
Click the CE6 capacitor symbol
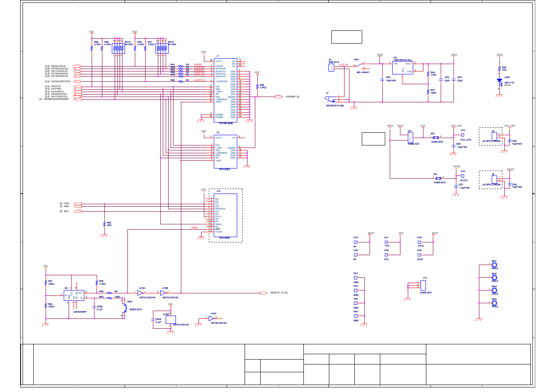click(509, 141)
